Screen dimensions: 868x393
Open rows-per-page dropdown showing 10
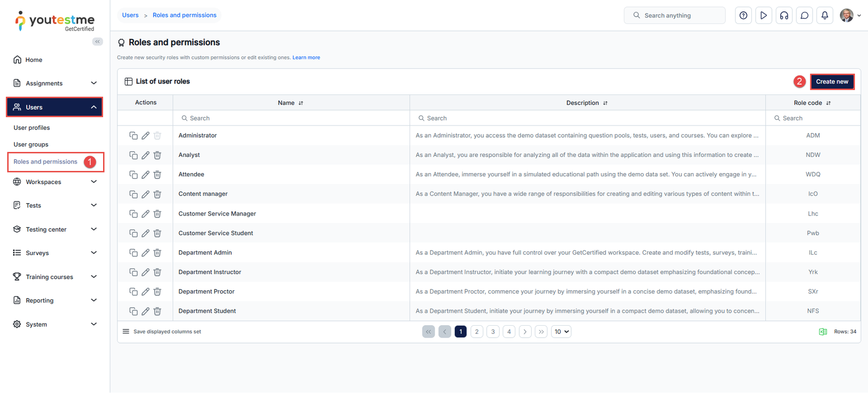561,332
